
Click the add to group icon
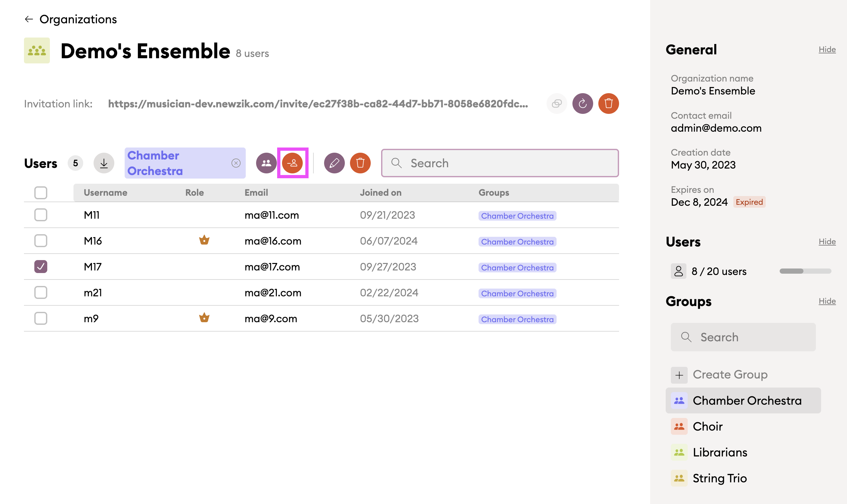click(266, 163)
